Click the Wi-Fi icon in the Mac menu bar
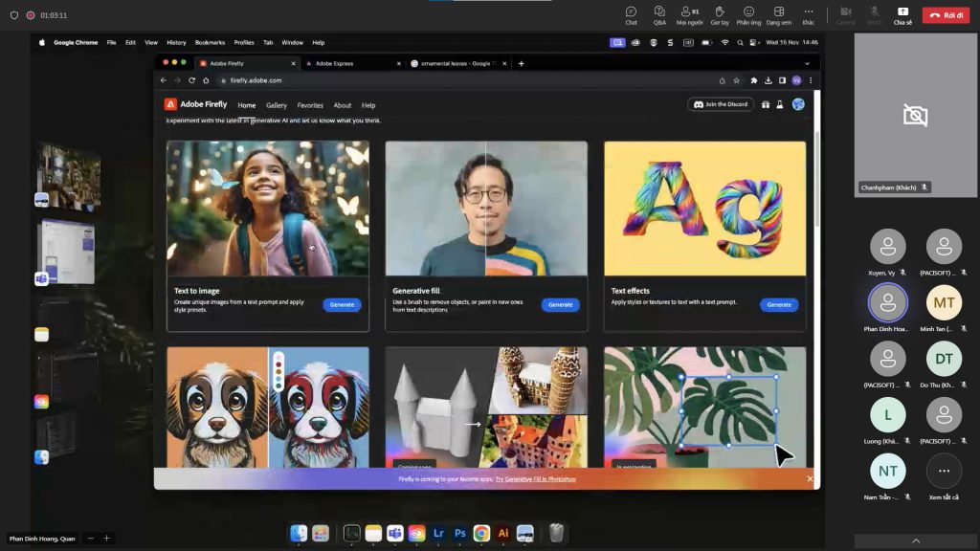Viewport: 980px width, 551px height. (x=725, y=42)
